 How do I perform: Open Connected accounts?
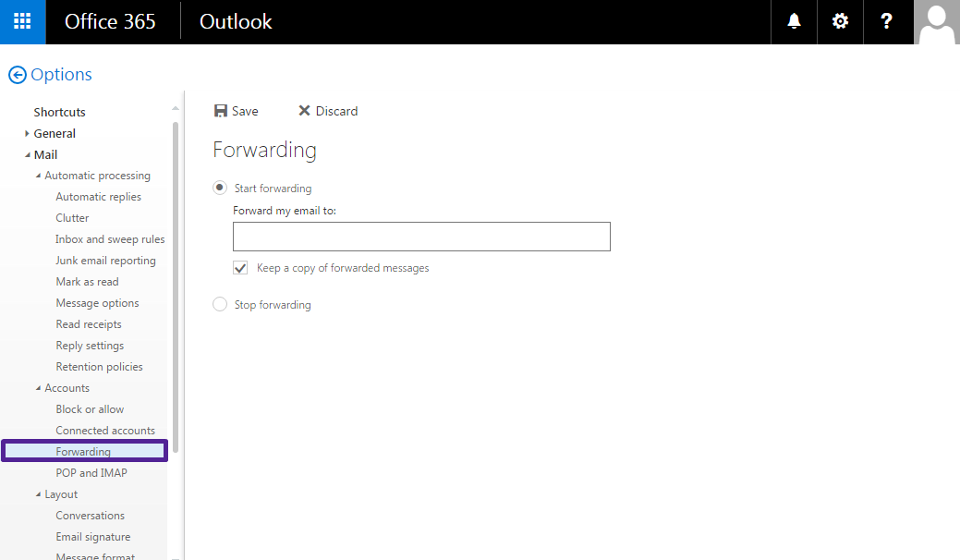(x=105, y=431)
